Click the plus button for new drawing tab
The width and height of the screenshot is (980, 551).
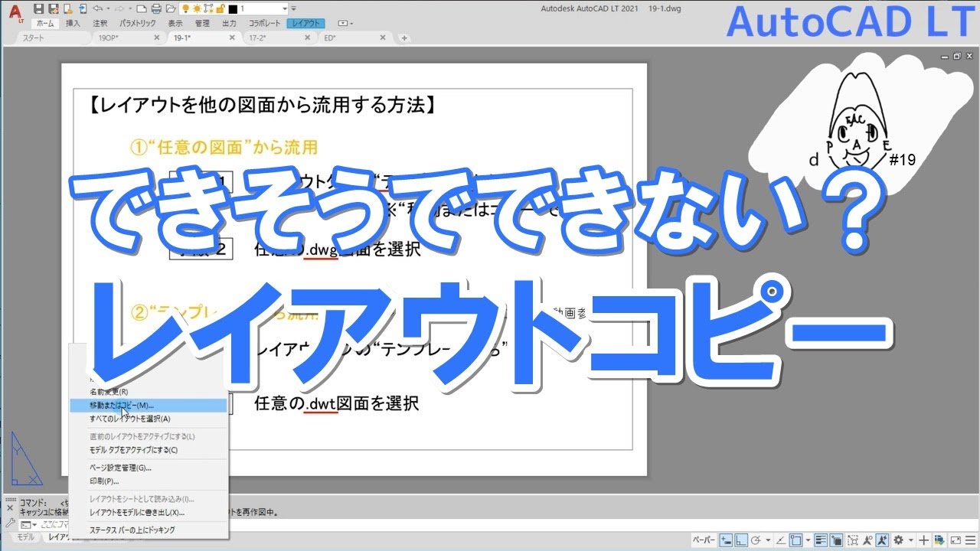point(404,38)
